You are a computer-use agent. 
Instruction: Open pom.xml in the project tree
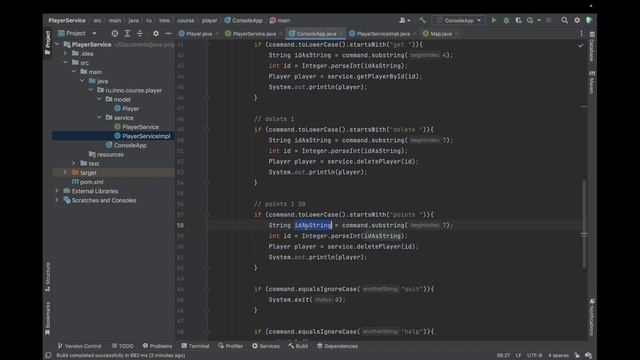(x=91, y=182)
